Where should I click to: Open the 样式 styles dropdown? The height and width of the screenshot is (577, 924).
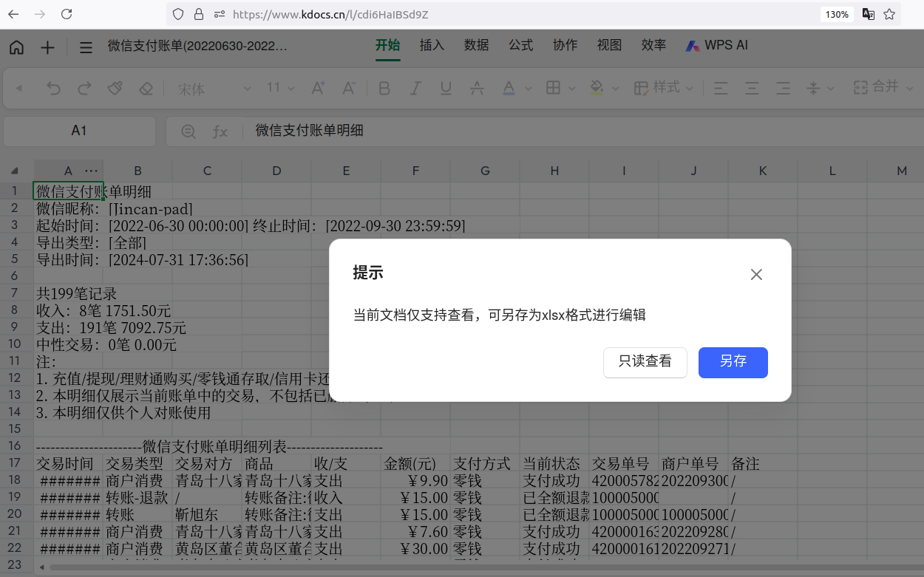point(665,88)
